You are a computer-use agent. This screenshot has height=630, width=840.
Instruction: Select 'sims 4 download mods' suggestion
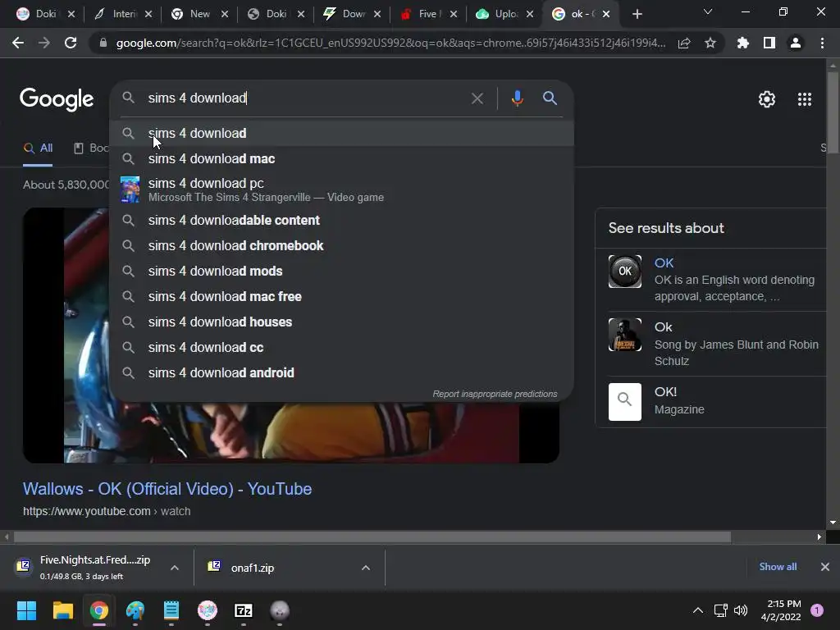(x=342, y=271)
